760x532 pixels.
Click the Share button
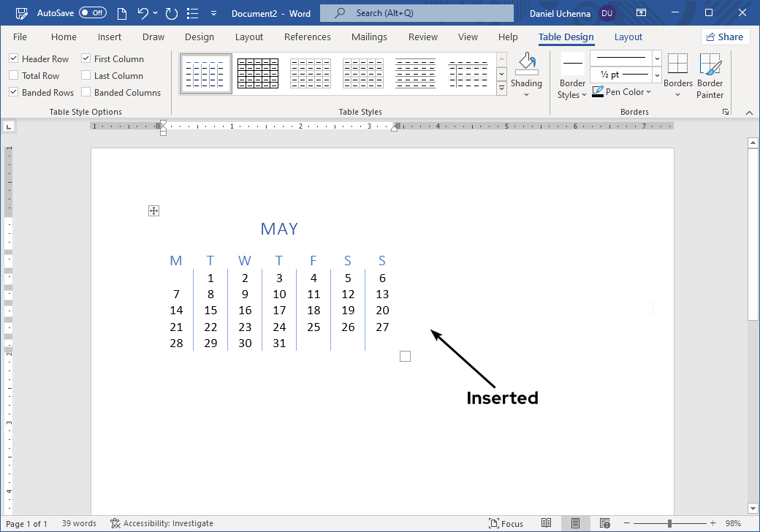pyautogui.click(x=725, y=37)
